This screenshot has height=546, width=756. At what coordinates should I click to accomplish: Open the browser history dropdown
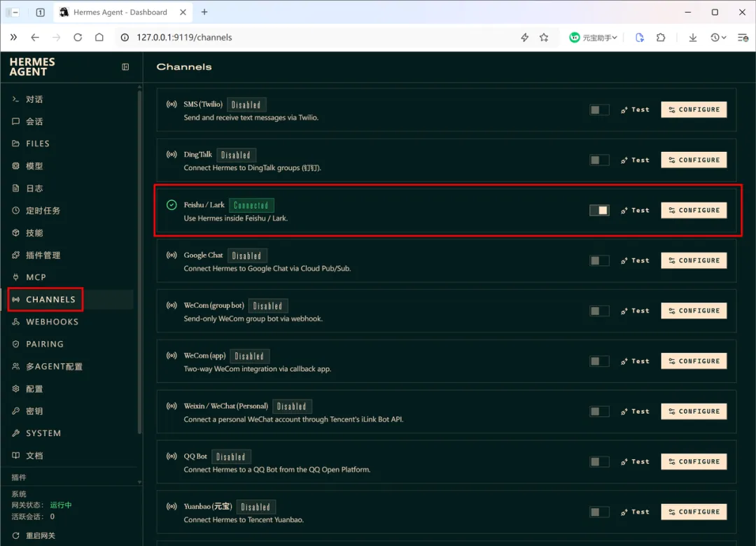pos(718,38)
